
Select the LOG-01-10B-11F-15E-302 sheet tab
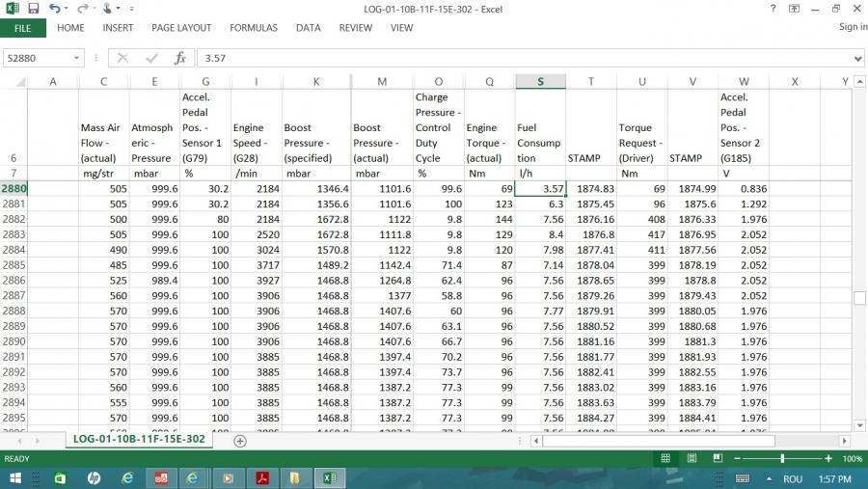click(x=140, y=439)
